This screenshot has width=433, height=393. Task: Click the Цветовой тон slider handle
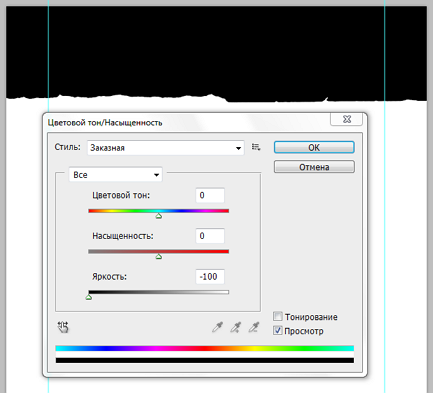click(x=159, y=216)
